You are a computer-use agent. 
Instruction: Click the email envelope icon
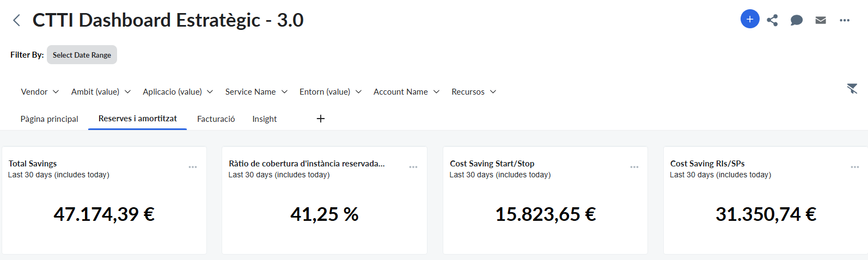pos(821,20)
